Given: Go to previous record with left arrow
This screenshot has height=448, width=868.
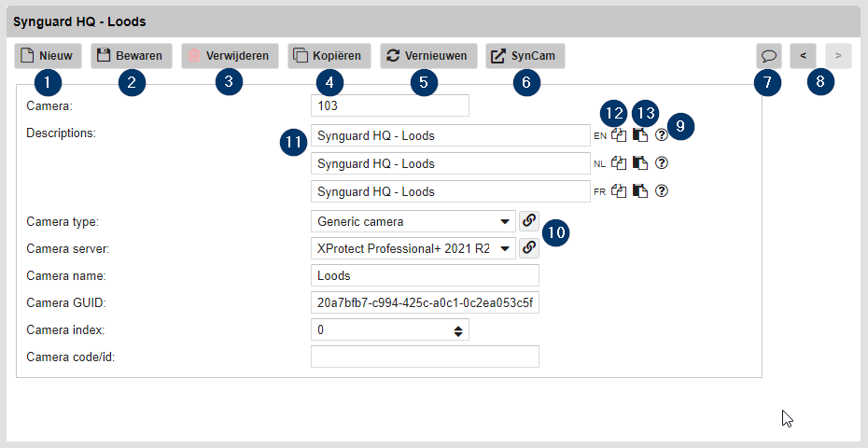Looking at the screenshot, I should tap(803, 56).
